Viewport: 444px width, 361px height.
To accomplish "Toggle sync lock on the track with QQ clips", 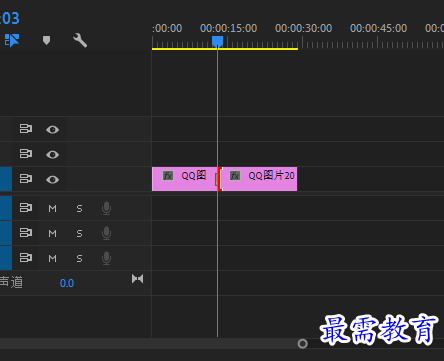I will [26, 179].
